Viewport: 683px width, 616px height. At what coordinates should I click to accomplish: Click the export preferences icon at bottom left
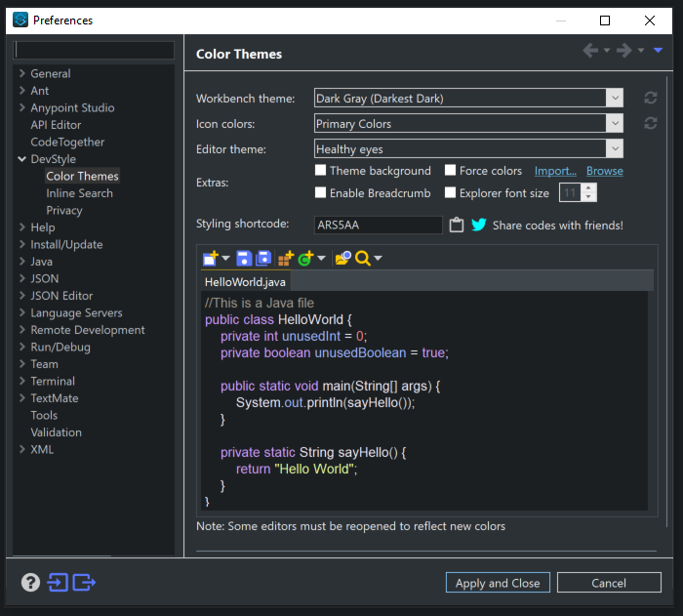coord(85,583)
